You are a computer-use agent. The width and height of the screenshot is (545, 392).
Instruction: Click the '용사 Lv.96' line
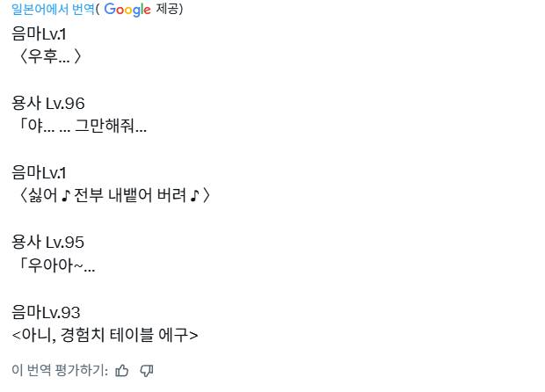click(x=48, y=104)
